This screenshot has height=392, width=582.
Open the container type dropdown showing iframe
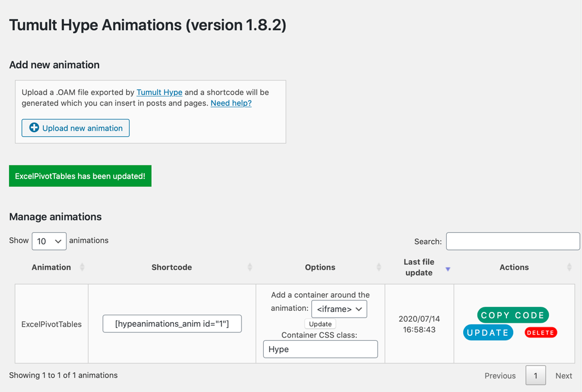coord(339,309)
